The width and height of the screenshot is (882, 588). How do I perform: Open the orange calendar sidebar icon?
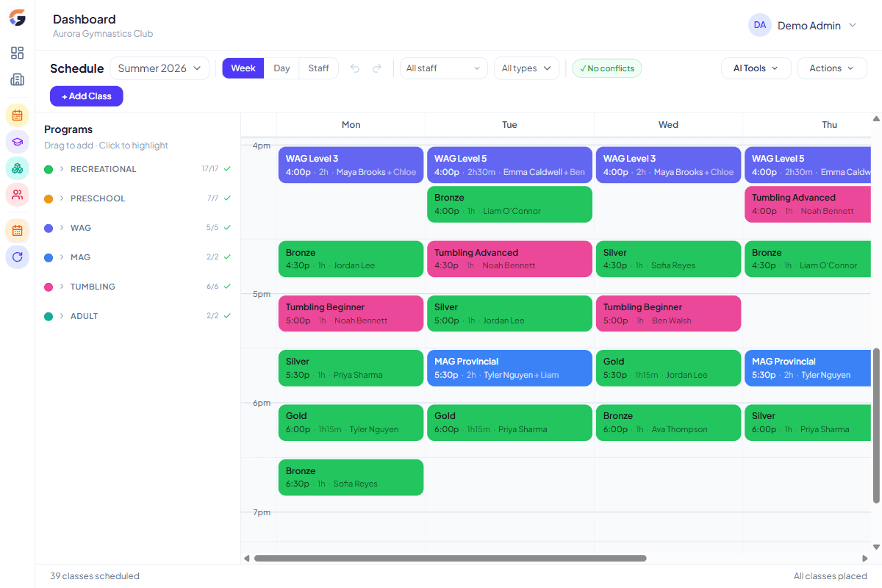[18, 231]
